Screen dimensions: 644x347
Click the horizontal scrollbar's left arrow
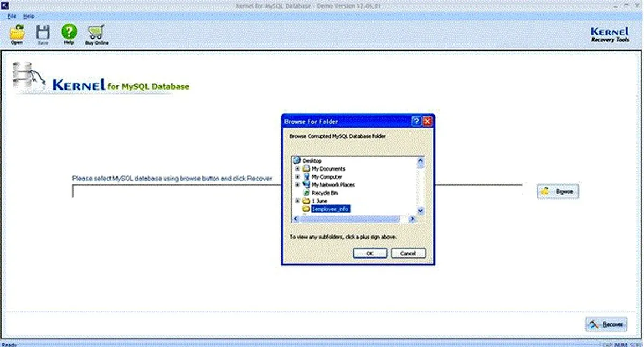(296, 219)
